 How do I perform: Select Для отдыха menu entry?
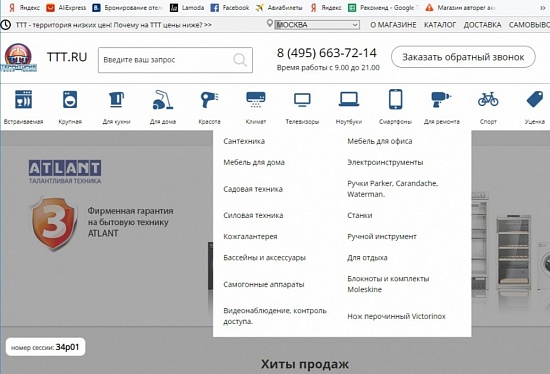367,258
